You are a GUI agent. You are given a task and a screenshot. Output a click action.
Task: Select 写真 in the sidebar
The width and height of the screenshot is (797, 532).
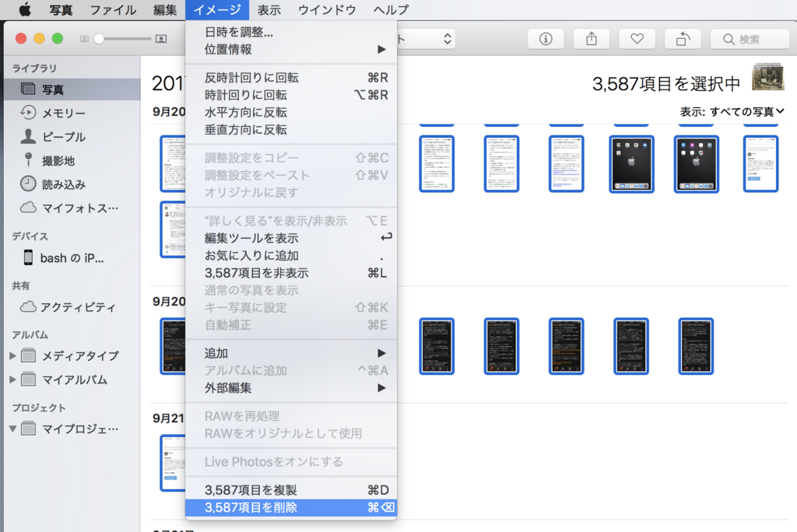click(72, 89)
